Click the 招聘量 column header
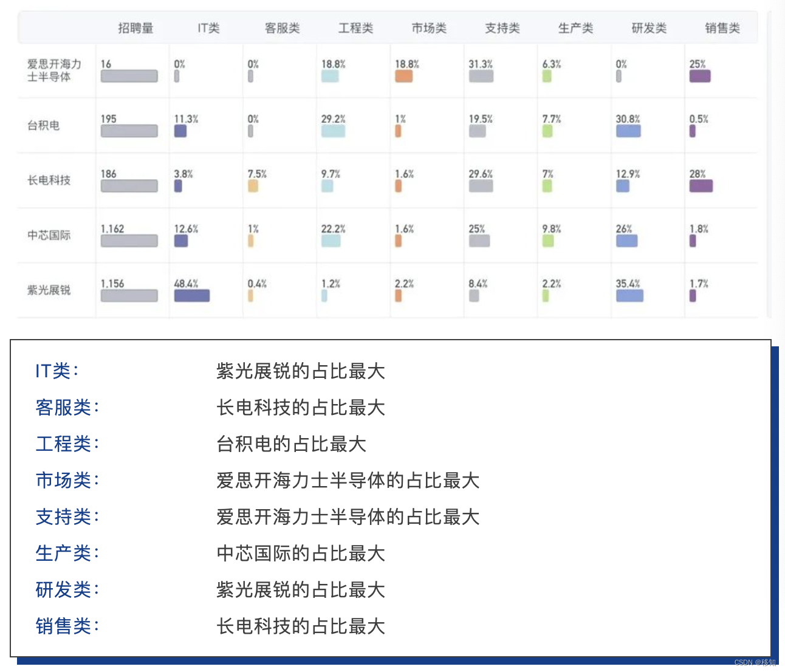Image resolution: width=785 pixels, height=672 pixels. click(x=135, y=28)
